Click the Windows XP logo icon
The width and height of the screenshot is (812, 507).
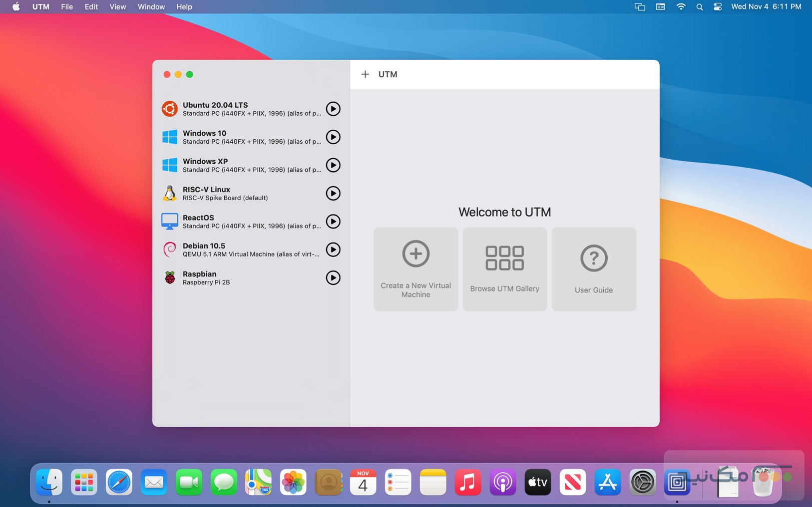[x=170, y=165]
